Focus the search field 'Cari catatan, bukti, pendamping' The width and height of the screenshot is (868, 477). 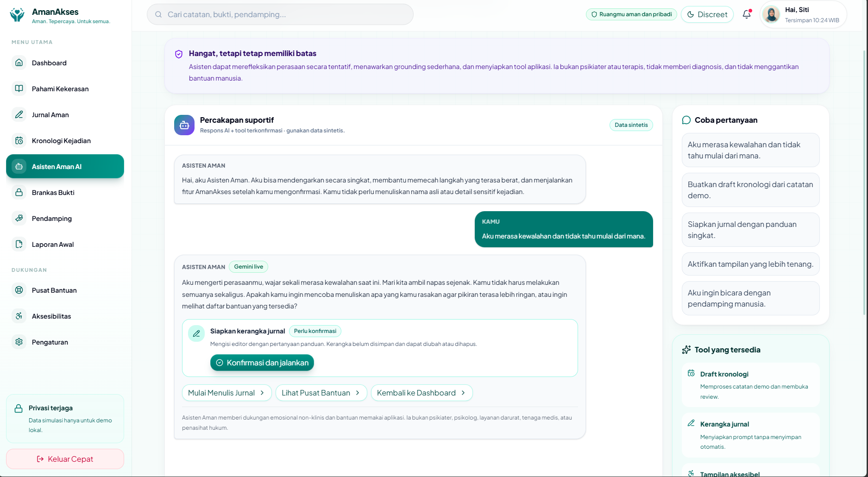[280, 14]
